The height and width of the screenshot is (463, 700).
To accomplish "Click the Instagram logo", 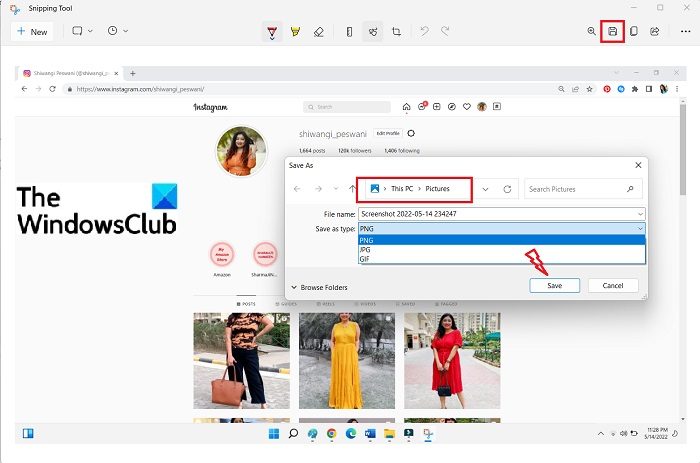I will point(210,107).
